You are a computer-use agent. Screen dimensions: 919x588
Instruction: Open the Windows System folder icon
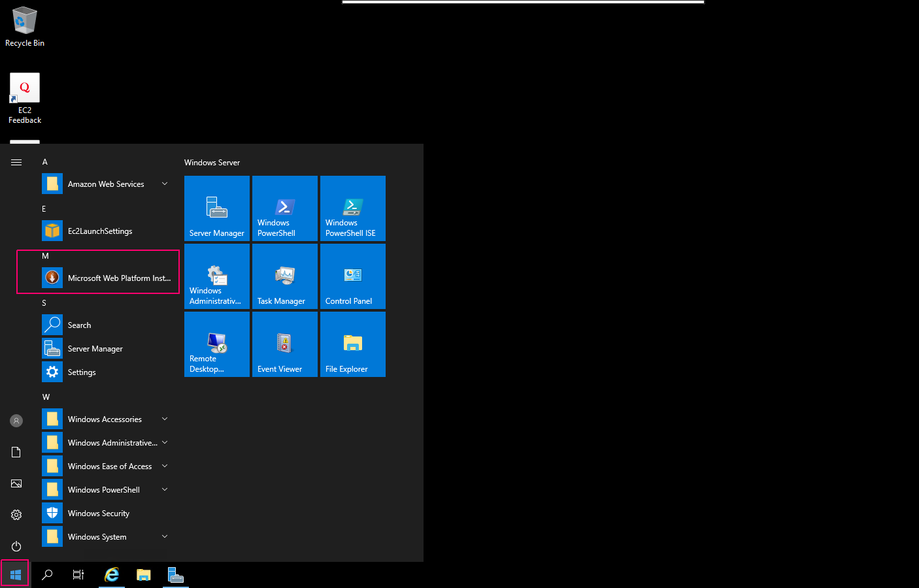pyautogui.click(x=52, y=537)
